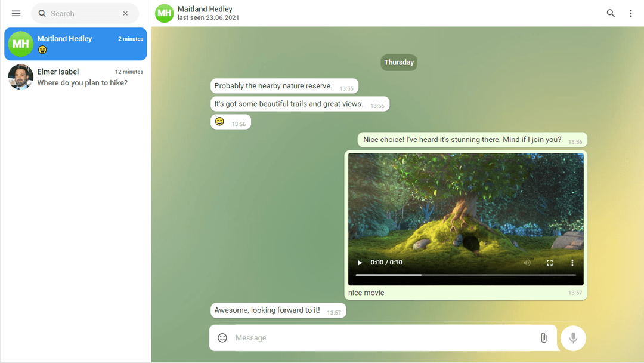Clear the sidebar search field
644x363 pixels.
(125, 14)
